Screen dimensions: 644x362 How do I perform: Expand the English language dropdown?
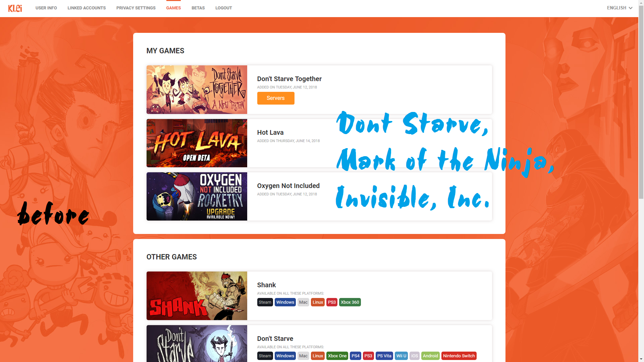click(x=616, y=8)
